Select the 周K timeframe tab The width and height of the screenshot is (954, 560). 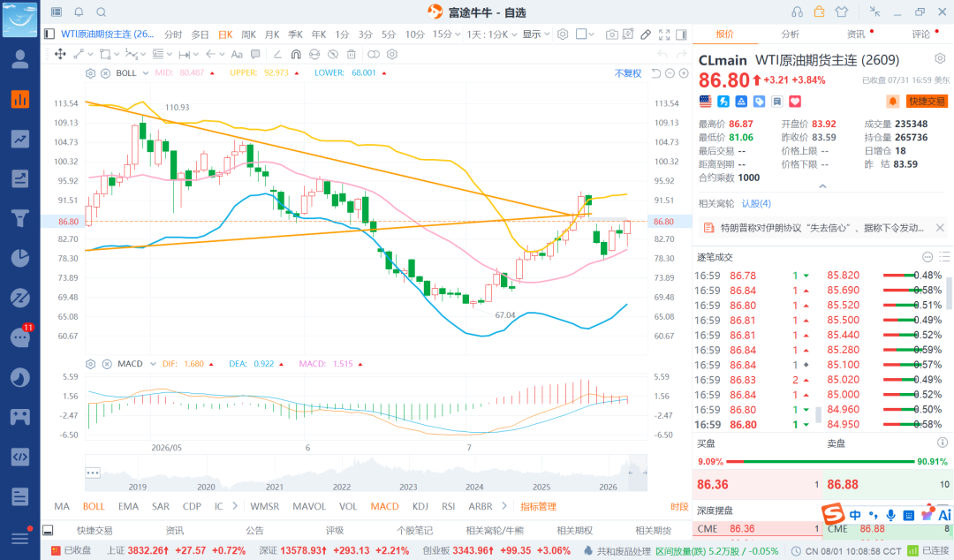point(248,34)
